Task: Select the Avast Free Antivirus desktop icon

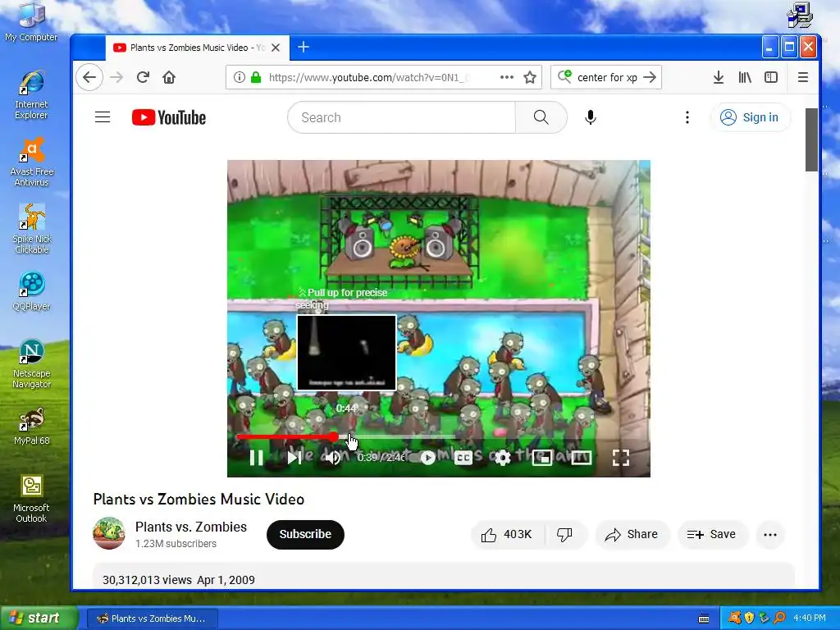Action: coord(32,162)
